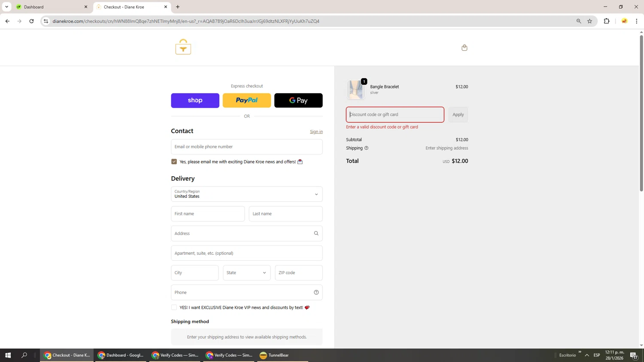Select the Checkout - Diane Kroe tab
This screenshot has height=362, width=644.
131,7
